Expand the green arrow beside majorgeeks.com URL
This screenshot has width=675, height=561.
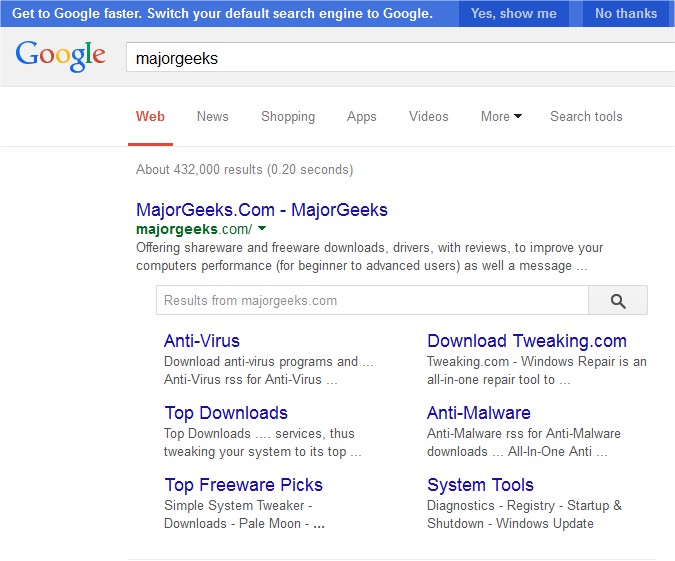point(262,229)
